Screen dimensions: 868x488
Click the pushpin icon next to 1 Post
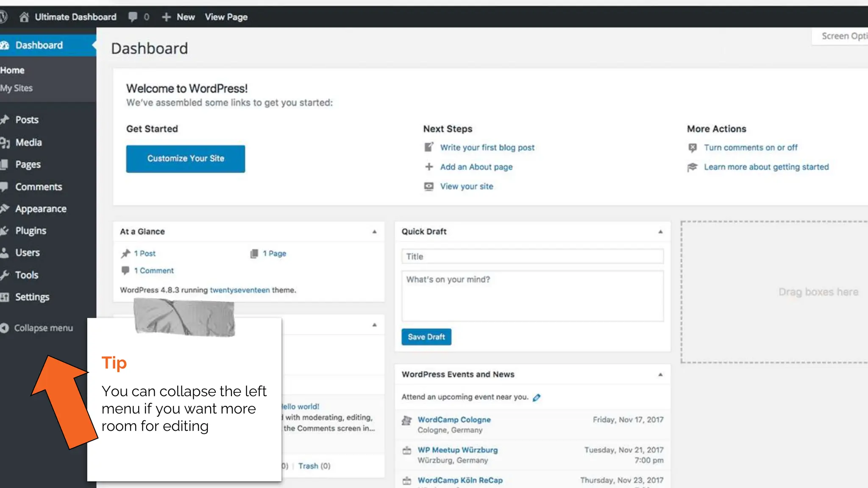tap(125, 253)
